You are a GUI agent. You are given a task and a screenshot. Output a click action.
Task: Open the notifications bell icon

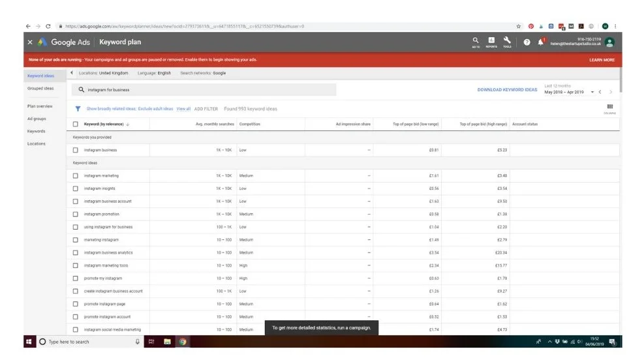tap(541, 42)
